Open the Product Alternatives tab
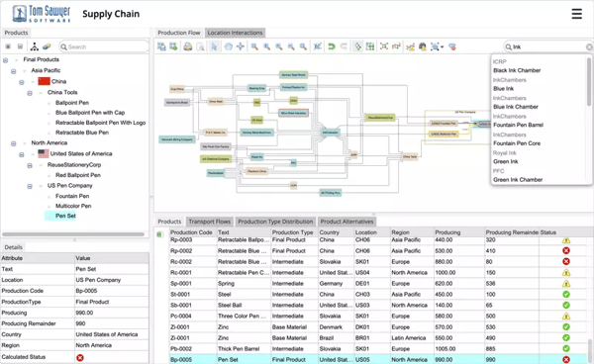The width and height of the screenshot is (594, 364). 346,222
